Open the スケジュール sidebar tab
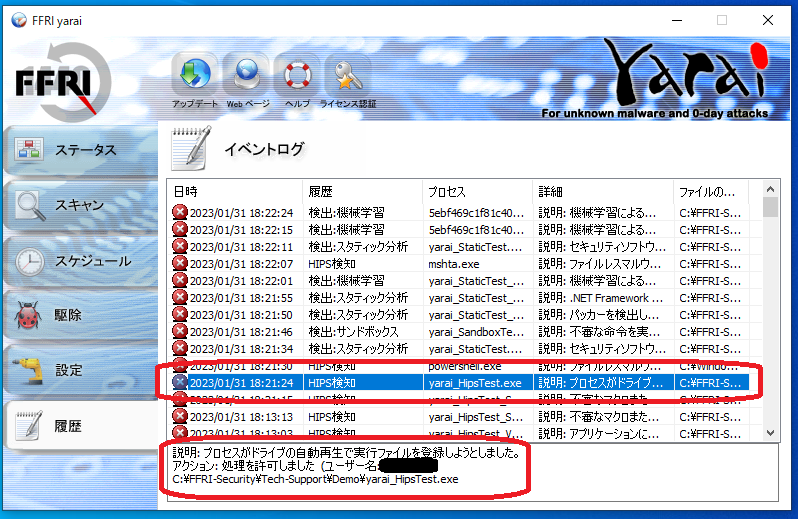This screenshot has width=798, height=519. pos(80,261)
